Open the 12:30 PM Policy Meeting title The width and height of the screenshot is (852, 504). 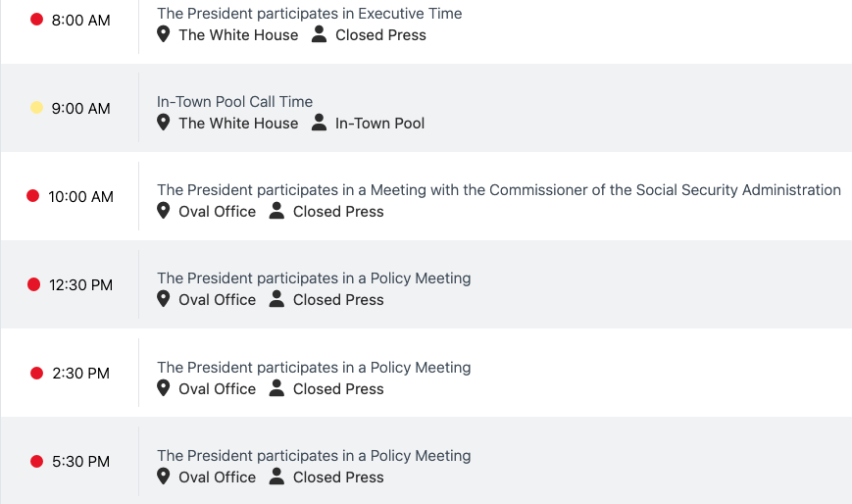314,278
